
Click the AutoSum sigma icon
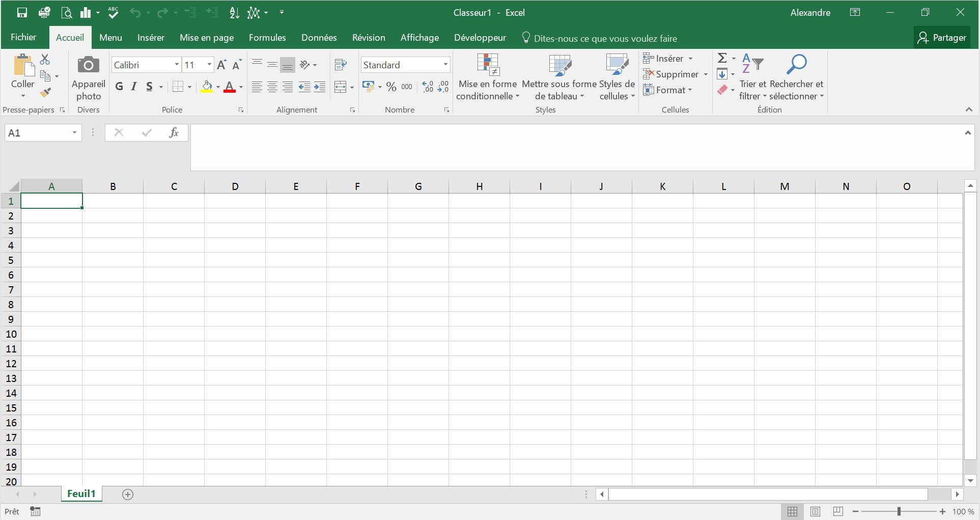click(722, 58)
